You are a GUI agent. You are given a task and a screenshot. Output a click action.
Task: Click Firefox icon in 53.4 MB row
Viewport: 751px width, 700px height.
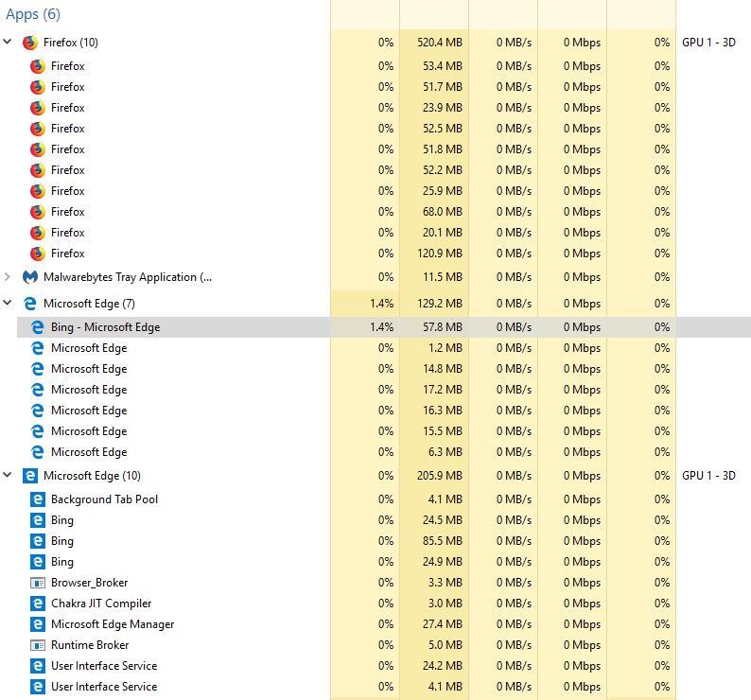point(37,65)
